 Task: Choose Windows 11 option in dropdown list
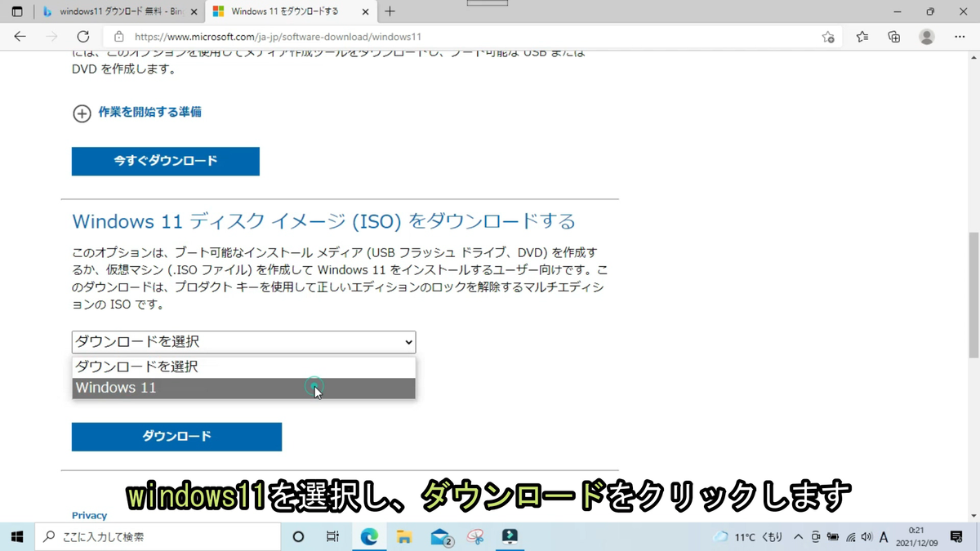point(243,388)
